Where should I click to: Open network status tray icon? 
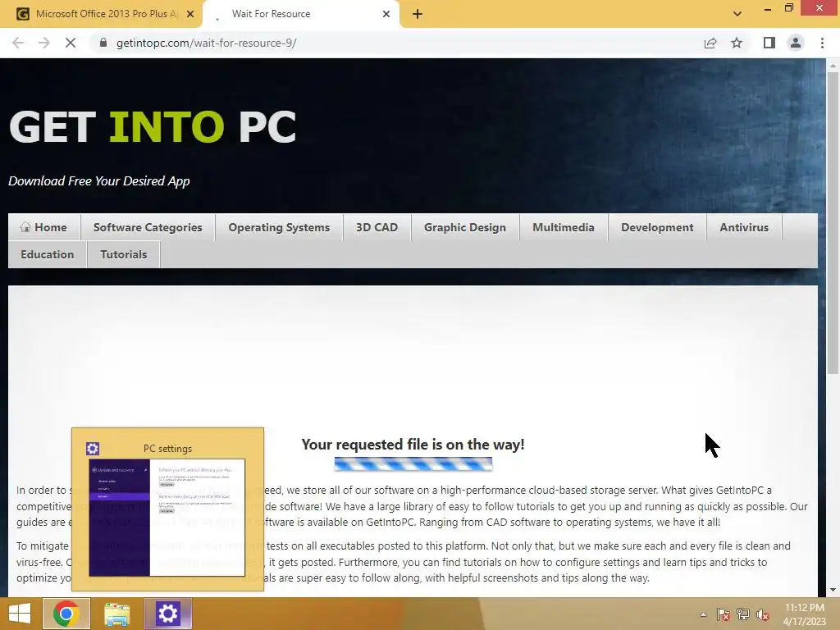coord(743,614)
